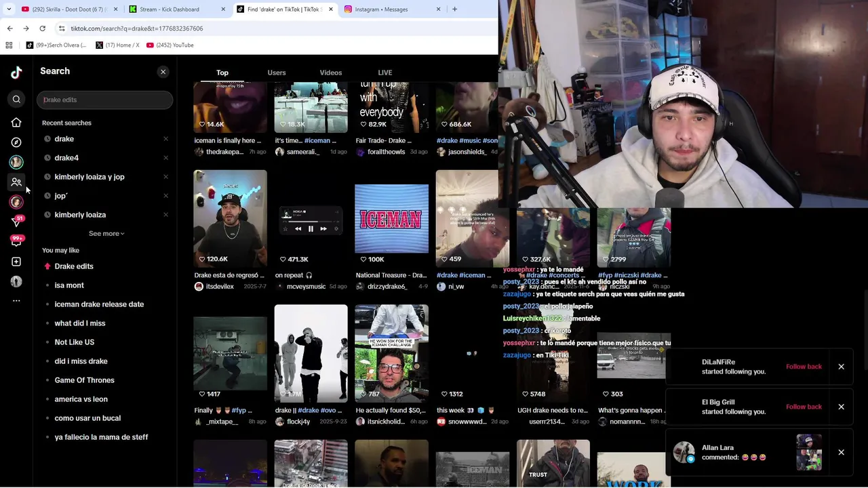The height and width of the screenshot is (488, 868).
Task: Select suggestion 'isa mont'
Action: (69, 285)
